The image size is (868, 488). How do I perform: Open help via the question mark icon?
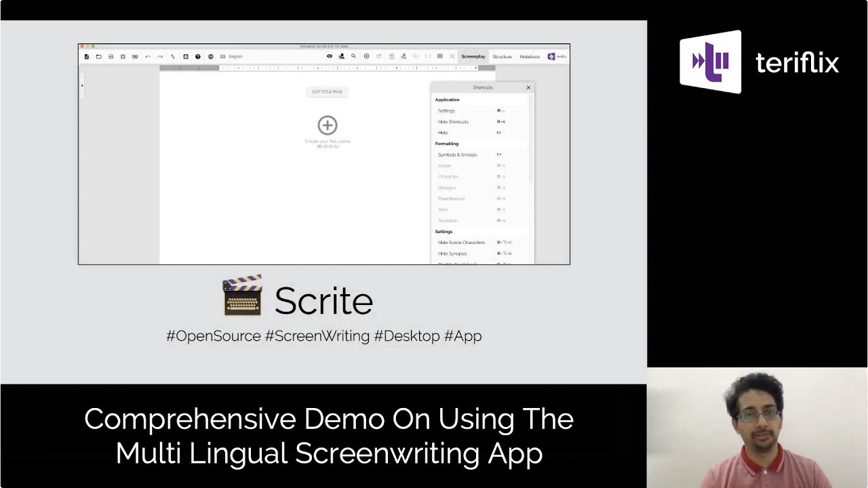point(198,56)
